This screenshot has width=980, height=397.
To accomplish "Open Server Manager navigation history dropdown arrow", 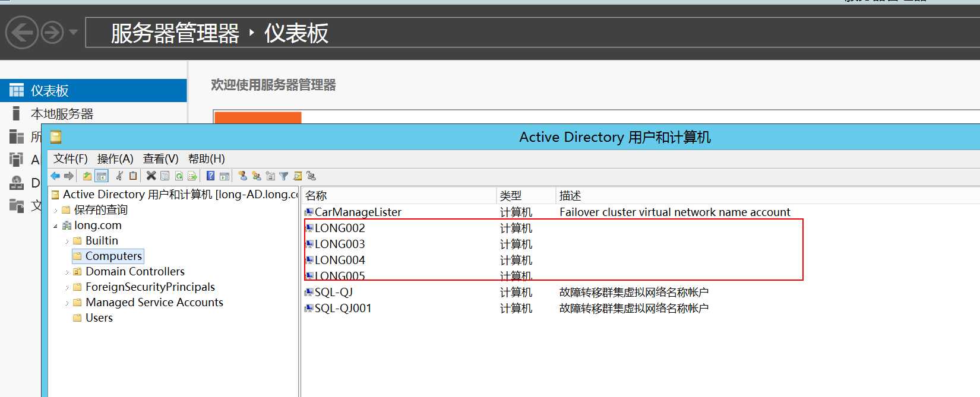I will pos(73,32).
